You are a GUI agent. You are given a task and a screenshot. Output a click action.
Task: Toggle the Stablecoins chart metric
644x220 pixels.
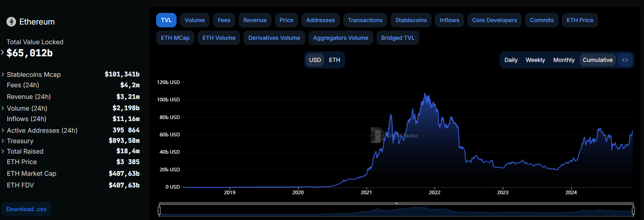[411, 20]
